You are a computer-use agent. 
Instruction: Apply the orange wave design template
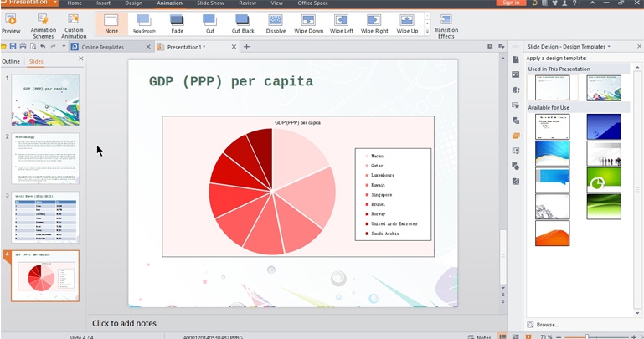553,233
